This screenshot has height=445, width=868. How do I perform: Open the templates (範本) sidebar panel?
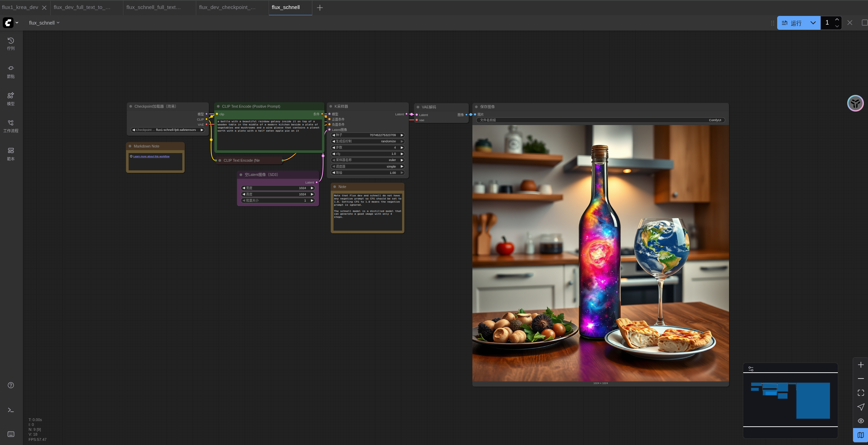point(11,154)
